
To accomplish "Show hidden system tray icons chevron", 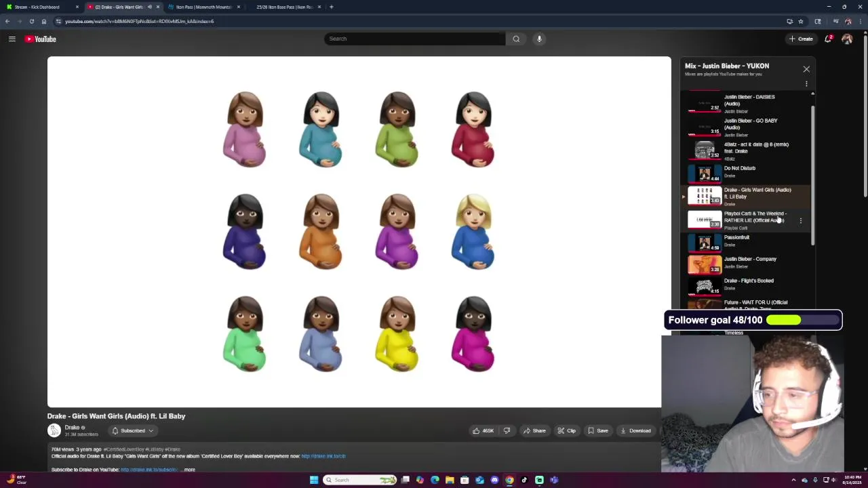I will tap(793, 480).
